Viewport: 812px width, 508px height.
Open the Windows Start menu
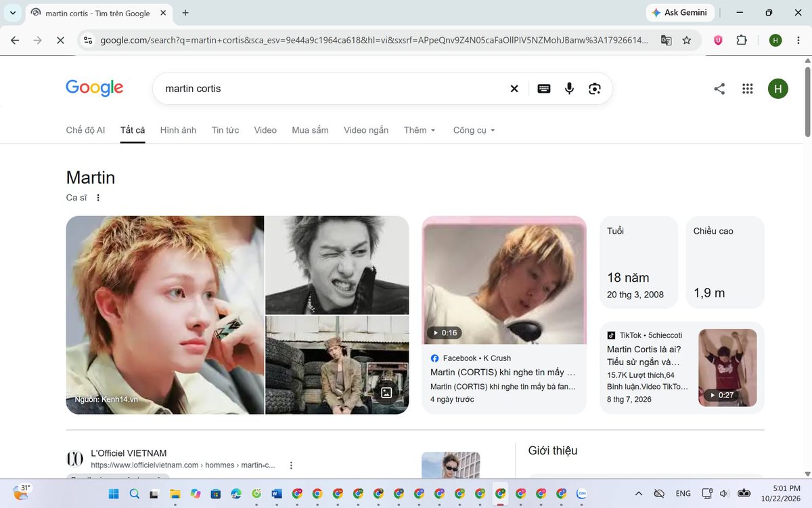pyautogui.click(x=114, y=494)
